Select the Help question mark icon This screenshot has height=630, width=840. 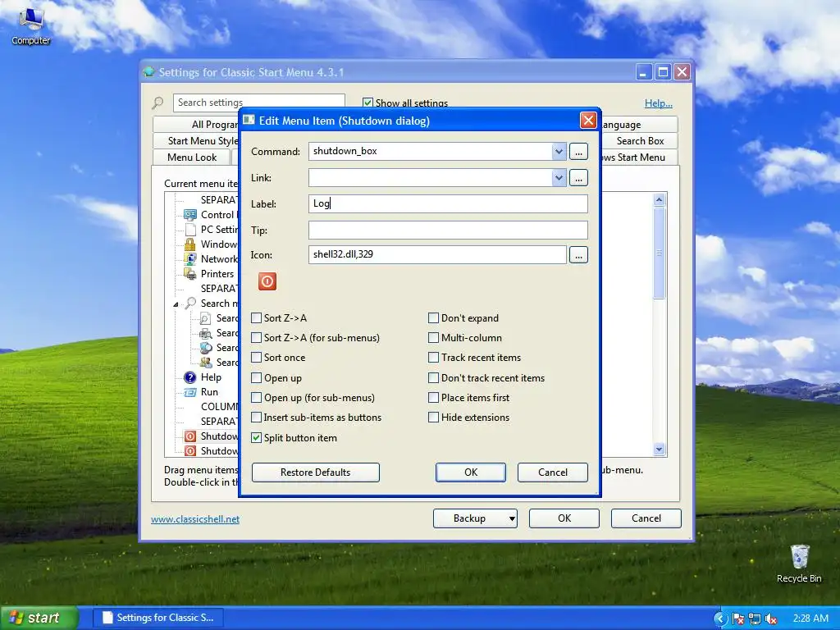(189, 377)
